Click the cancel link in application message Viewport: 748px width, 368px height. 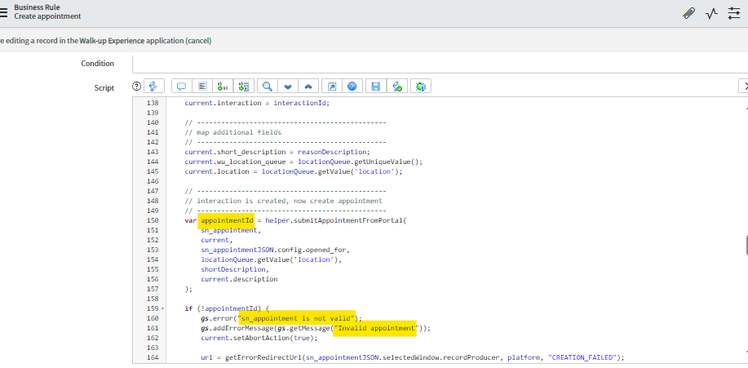click(x=198, y=41)
